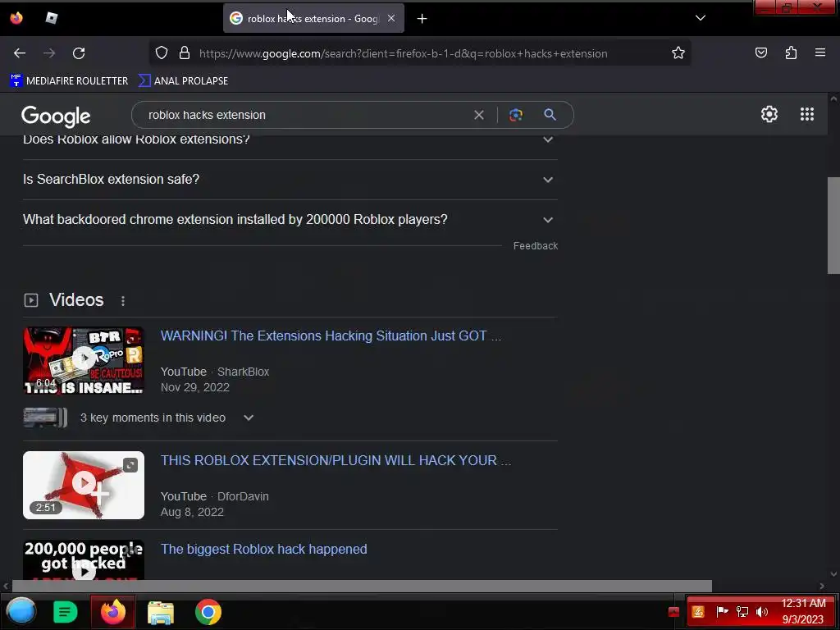The width and height of the screenshot is (840, 630).
Task: Open a new tab with plus
Action: (x=422, y=19)
